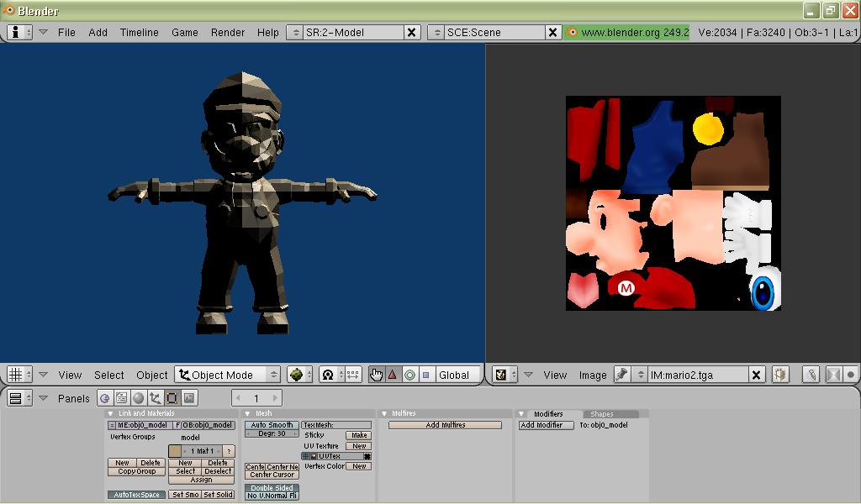861x504 pixels.
Task: Select the Object context icon in Panels header
Action: [x=156, y=398]
